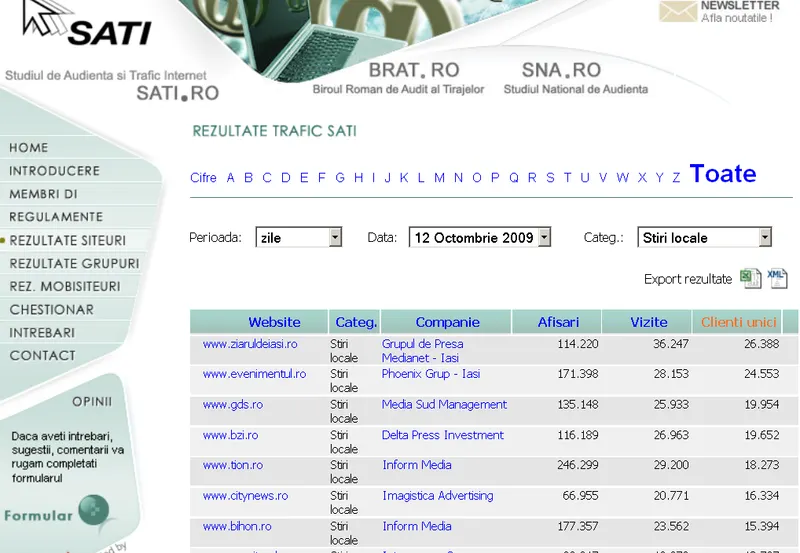The width and height of the screenshot is (800, 553).
Task: Open www.bihon.ro website link
Action: tap(237, 526)
